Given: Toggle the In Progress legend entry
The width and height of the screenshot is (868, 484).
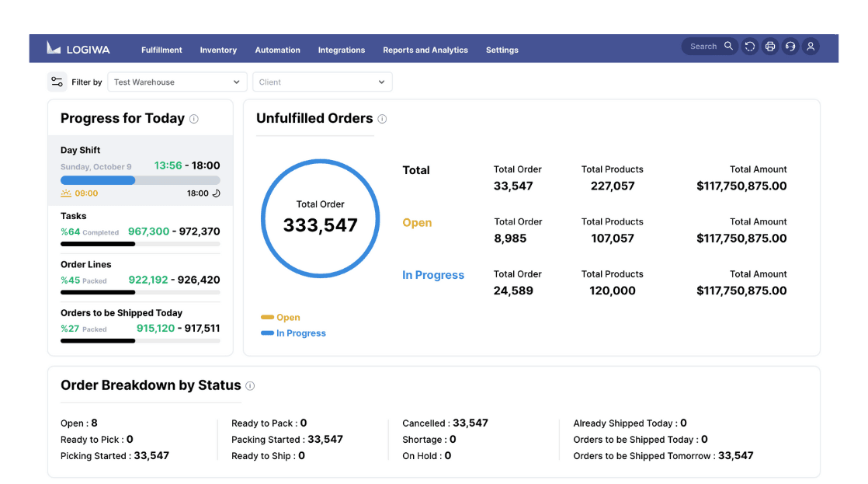Looking at the screenshot, I should click(293, 333).
